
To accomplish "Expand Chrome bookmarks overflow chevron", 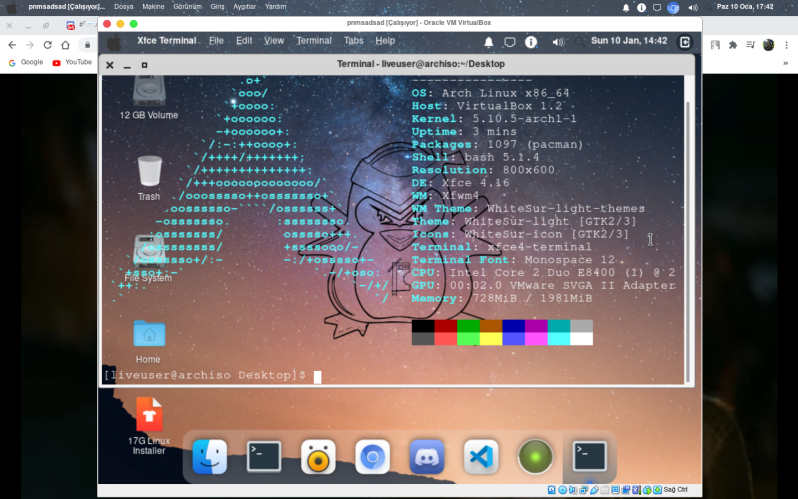I will (x=785, y=63).
